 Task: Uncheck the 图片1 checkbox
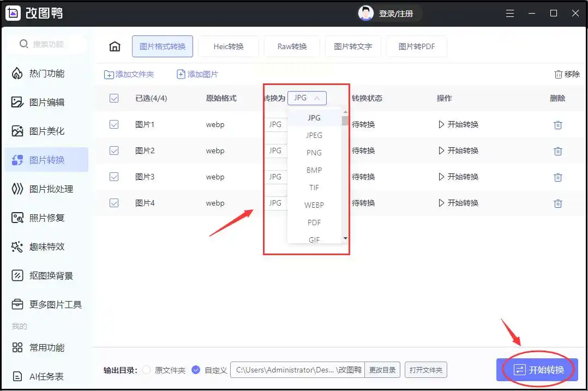pyautogui.click(x=114, y=124)
